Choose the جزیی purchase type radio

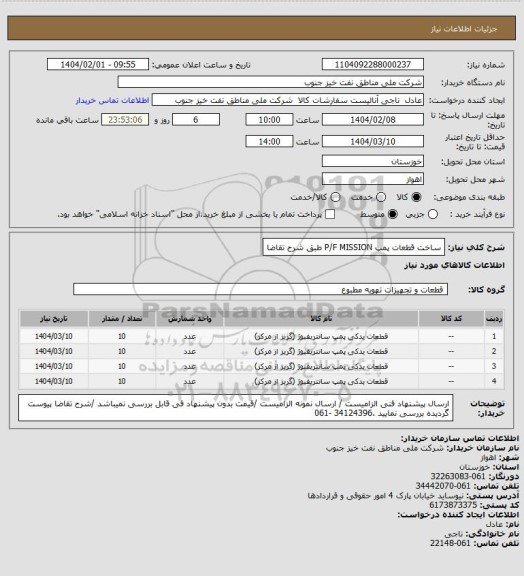click(433, 214)
